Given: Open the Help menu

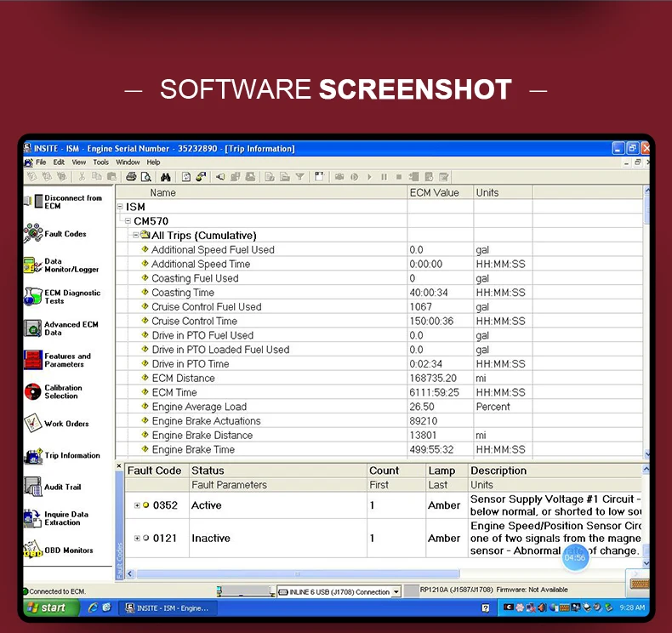Looking at the screenshot, I should click(153, 162).
